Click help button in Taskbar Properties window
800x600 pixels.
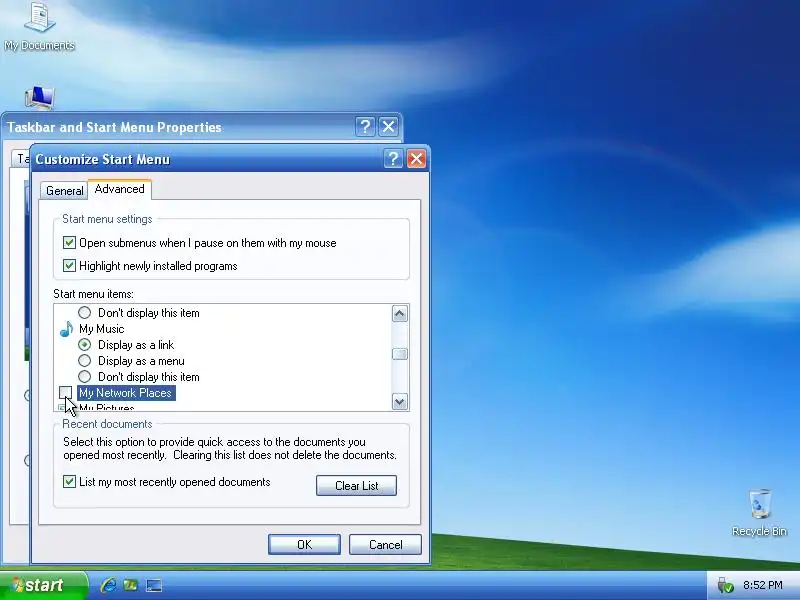(365, 127)
